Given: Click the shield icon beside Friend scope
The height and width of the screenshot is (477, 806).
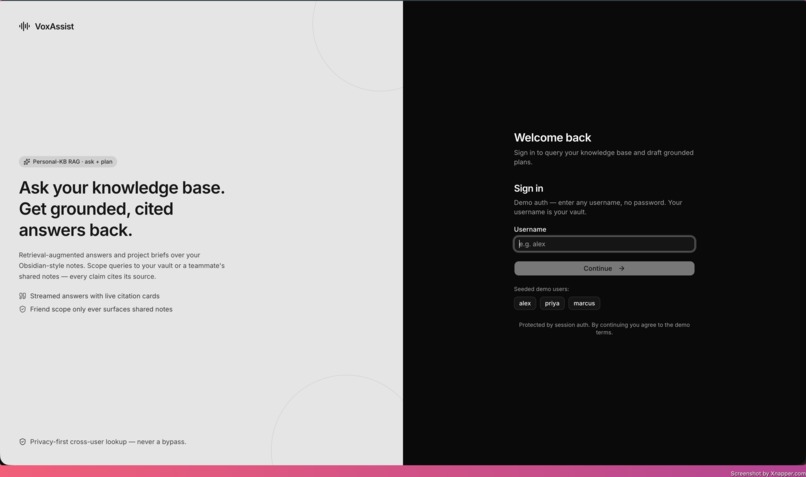Looking at the screenshot, I should point(23,309).
